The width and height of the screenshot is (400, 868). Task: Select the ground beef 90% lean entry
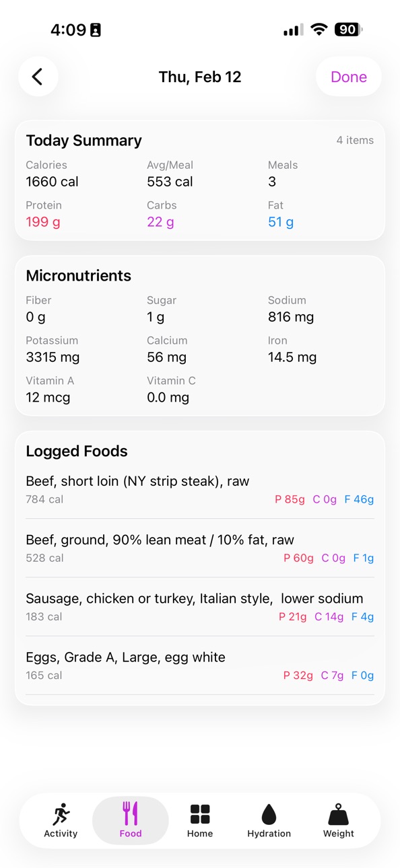[x=200, y=548]
